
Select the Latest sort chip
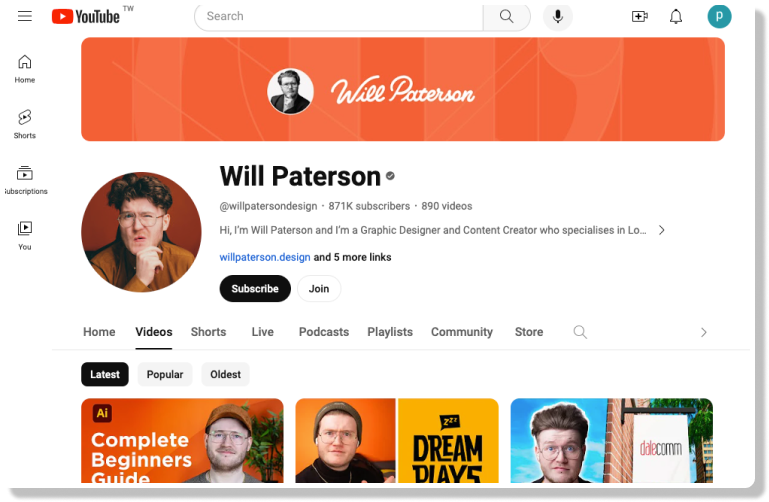105,375
